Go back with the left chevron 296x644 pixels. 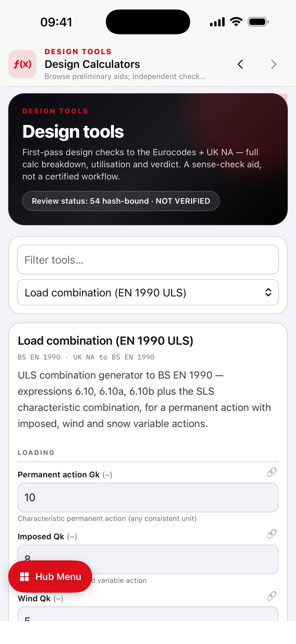point(240,64)
